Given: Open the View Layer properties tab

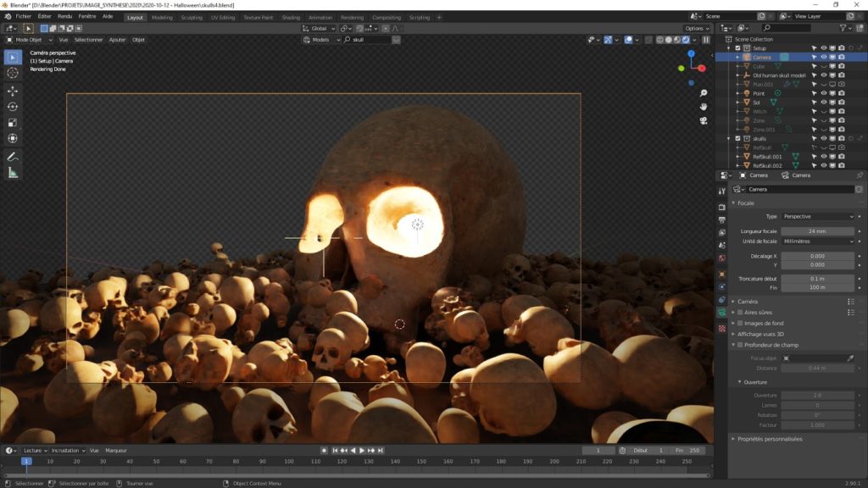Looking at the screenshot, I should tap(722, 232).
